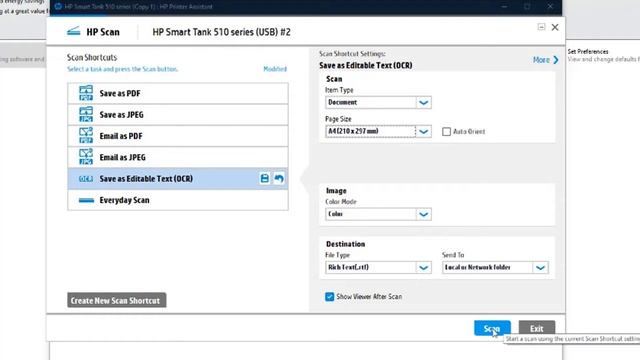Choose the Save as PDF shortcut
The image size is (640, 360).
tap(178, 93)
